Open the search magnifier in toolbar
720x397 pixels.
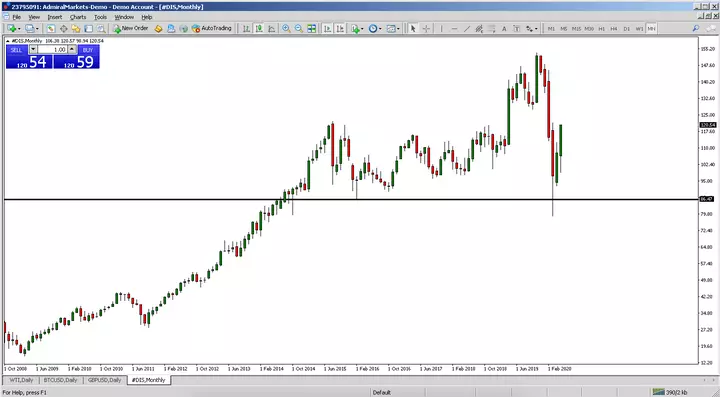696,28
